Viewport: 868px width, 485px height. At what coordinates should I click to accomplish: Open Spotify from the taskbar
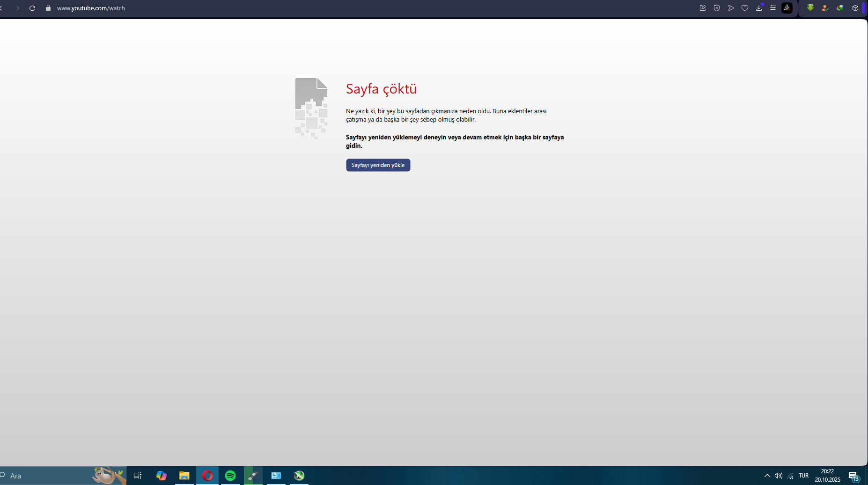click(230, 476)
